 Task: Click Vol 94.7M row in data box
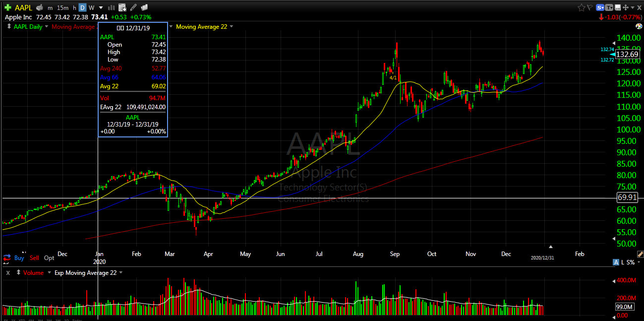[133, 99]
